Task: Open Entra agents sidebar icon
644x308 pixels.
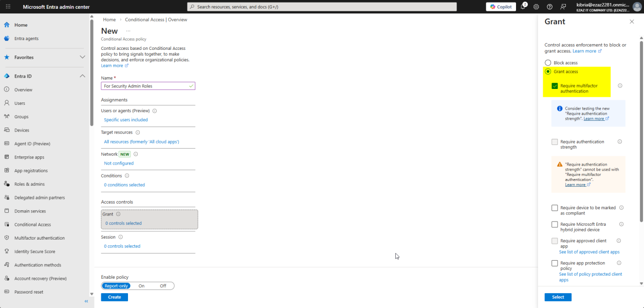Action: pos(7,39)
